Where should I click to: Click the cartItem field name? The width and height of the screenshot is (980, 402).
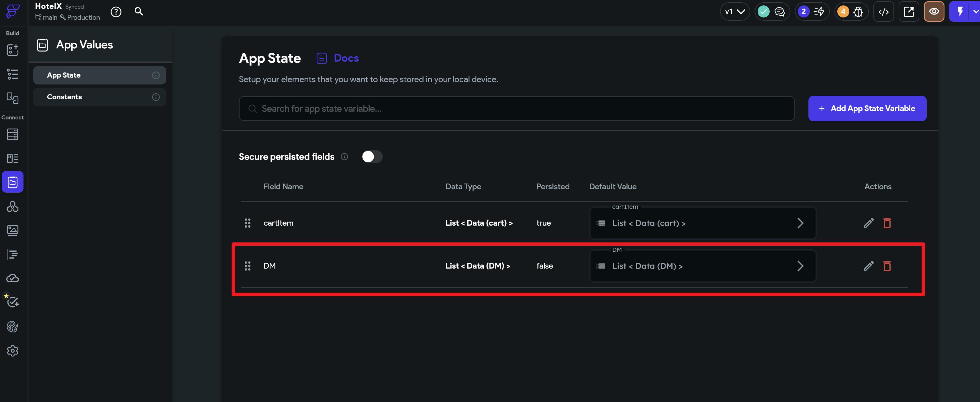278,223
